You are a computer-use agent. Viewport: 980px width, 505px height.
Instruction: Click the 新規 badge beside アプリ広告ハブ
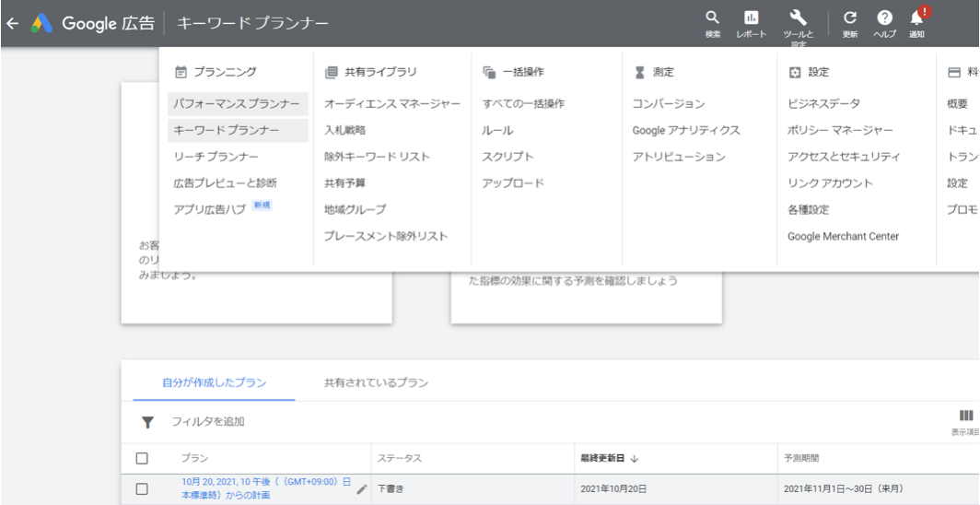(x=262, y=205)
